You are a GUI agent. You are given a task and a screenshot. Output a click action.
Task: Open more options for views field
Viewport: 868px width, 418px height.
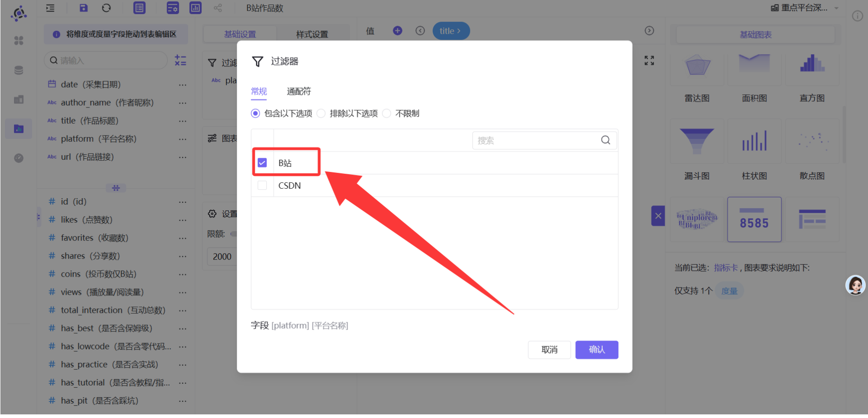pyautogui.click(x=182, y=293)
